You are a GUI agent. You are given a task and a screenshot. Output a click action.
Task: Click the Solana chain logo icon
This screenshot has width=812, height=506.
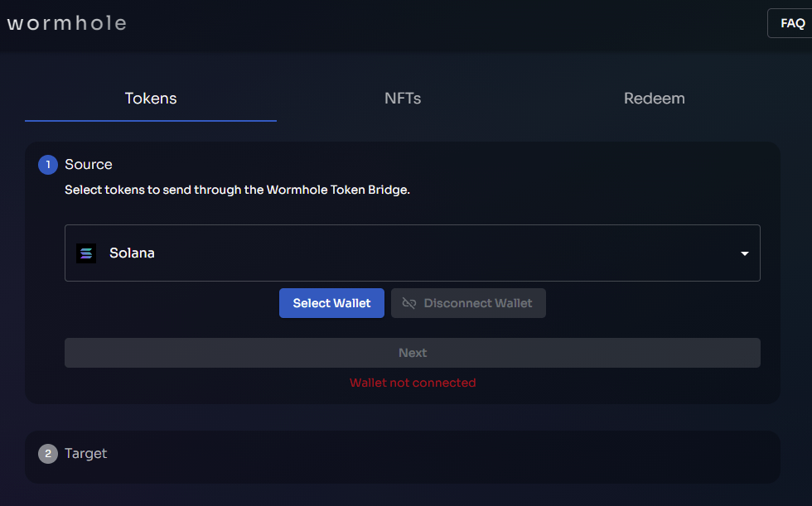(x=86, y=253)
